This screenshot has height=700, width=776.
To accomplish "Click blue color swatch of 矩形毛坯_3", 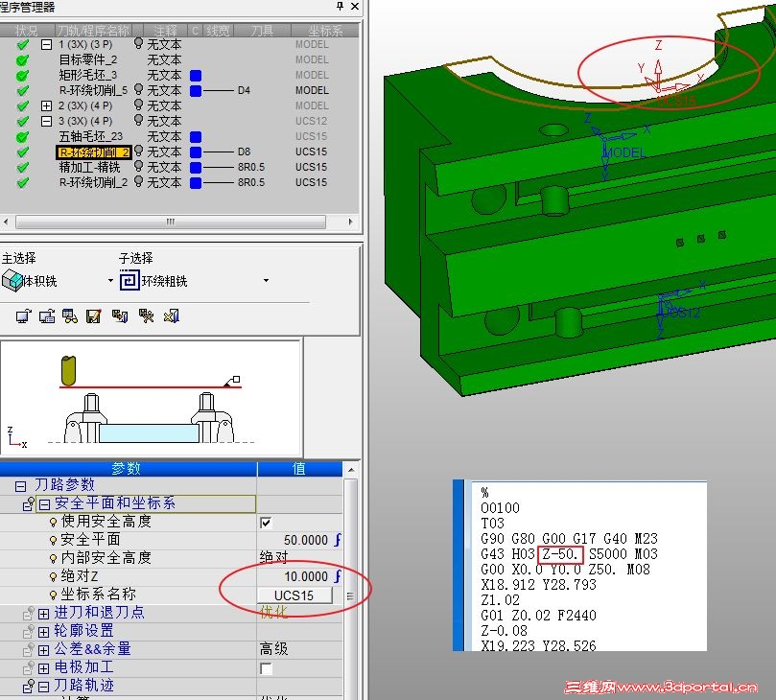I will click(196, 76).
